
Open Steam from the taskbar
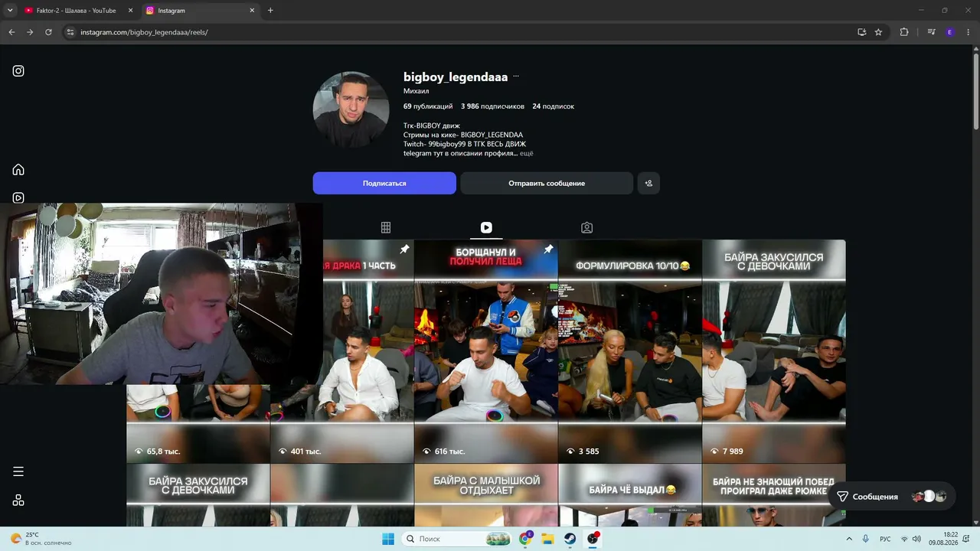click(570, 539)
